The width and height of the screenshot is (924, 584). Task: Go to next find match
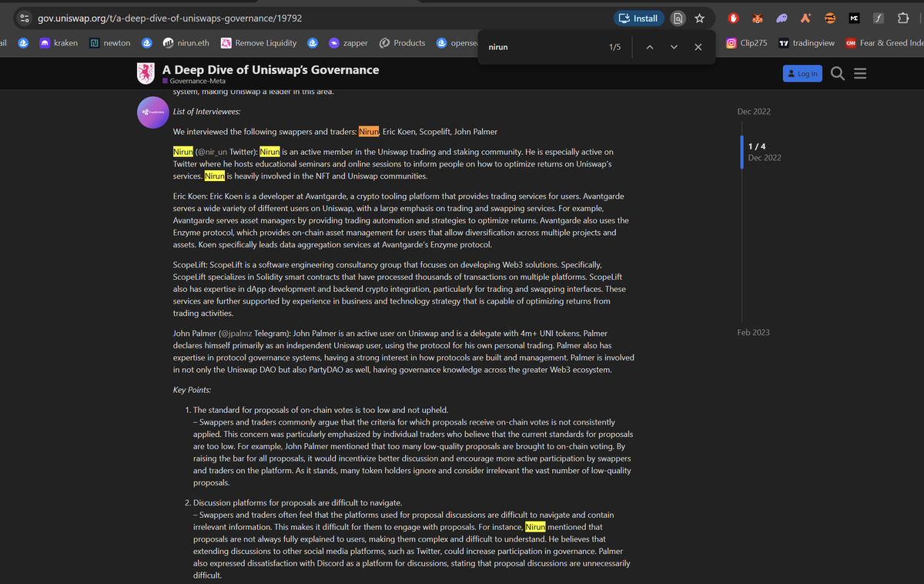[x=674, y=47]
